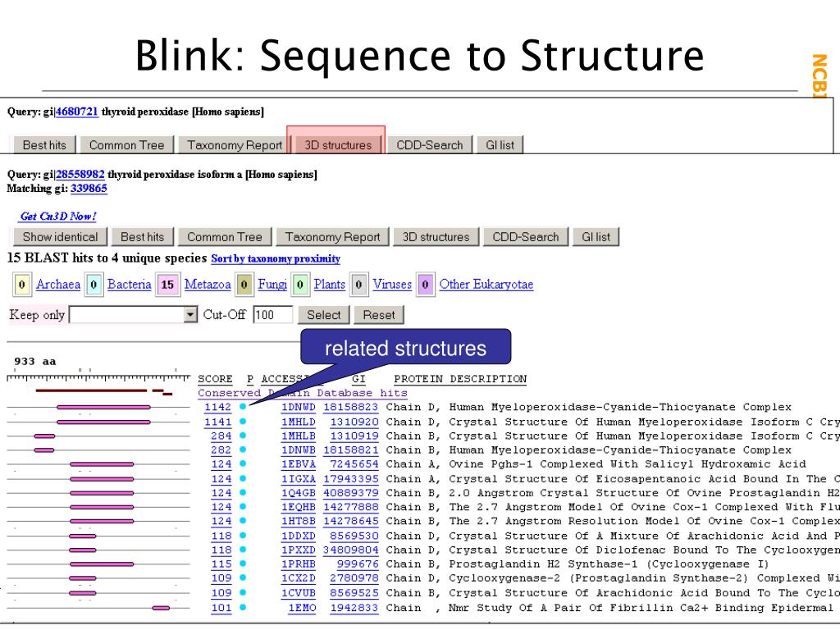
Task: Open the Bacteria taxonomy link
Action: coord(129,285)
